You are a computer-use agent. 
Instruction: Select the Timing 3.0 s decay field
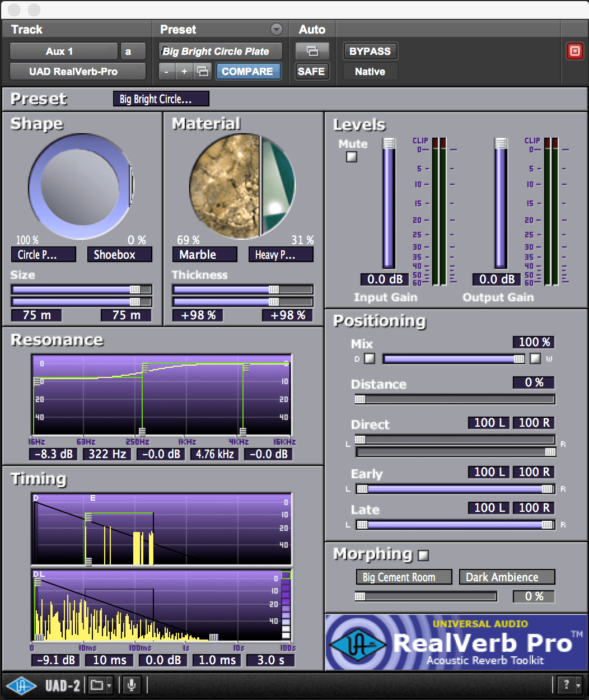click(270, 660)
